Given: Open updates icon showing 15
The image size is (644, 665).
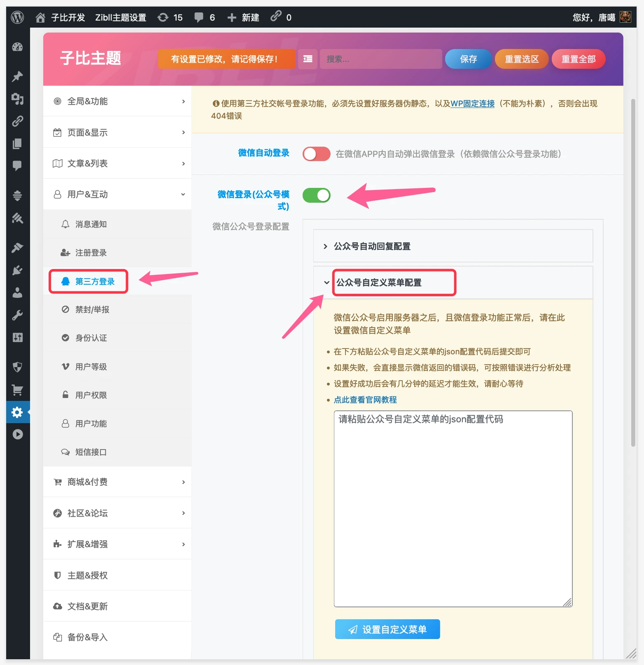Looking at the screenshot, I should pos(170,17).
